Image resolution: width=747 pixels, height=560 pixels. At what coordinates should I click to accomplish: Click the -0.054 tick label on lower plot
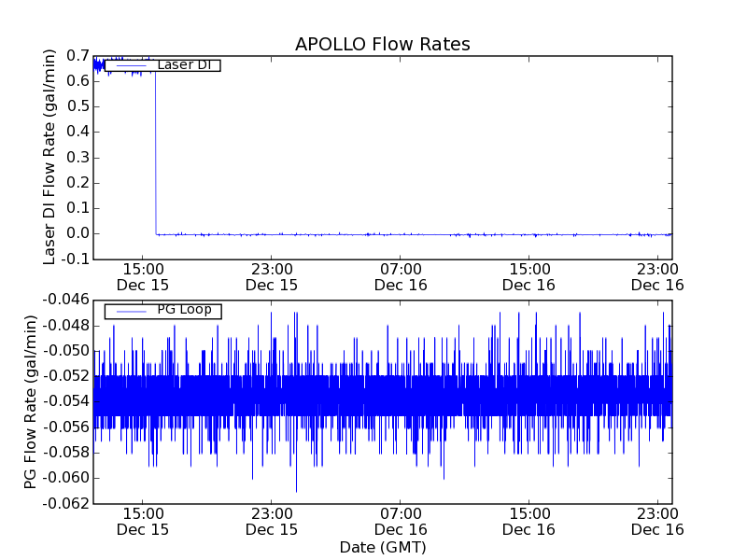tap(66, 401)
